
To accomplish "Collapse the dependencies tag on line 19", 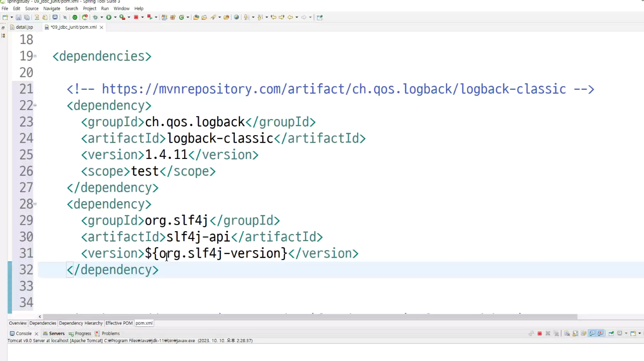I will (35, 56).
